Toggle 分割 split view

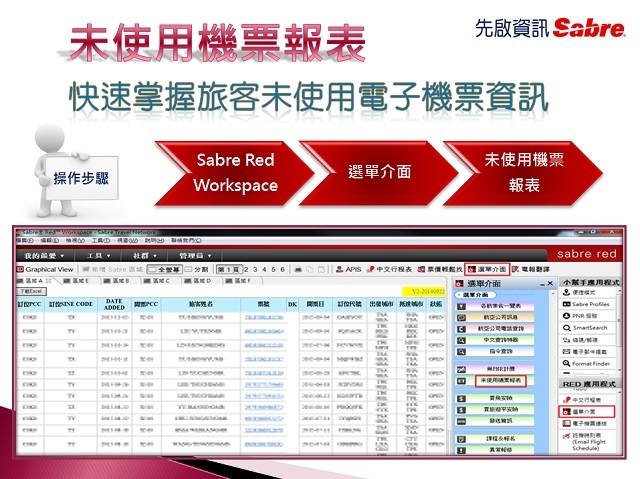tap(196, 269)
